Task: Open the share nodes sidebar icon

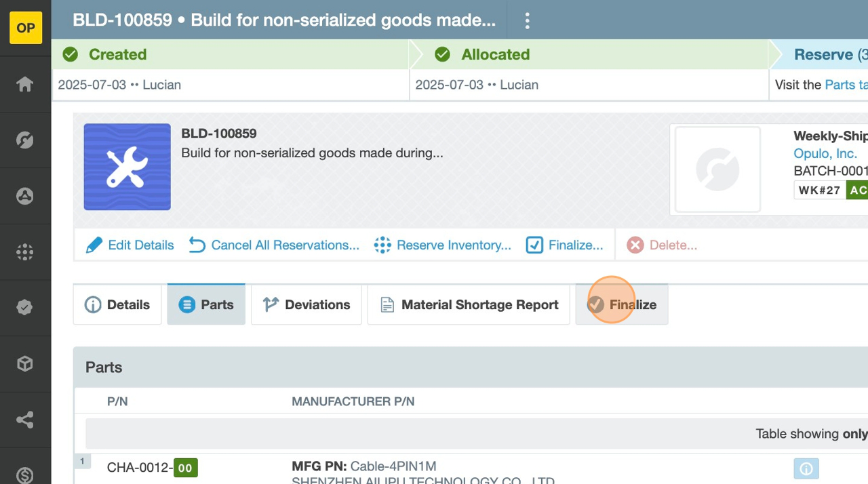Action: pyautogui.click(x=25, y=420)
